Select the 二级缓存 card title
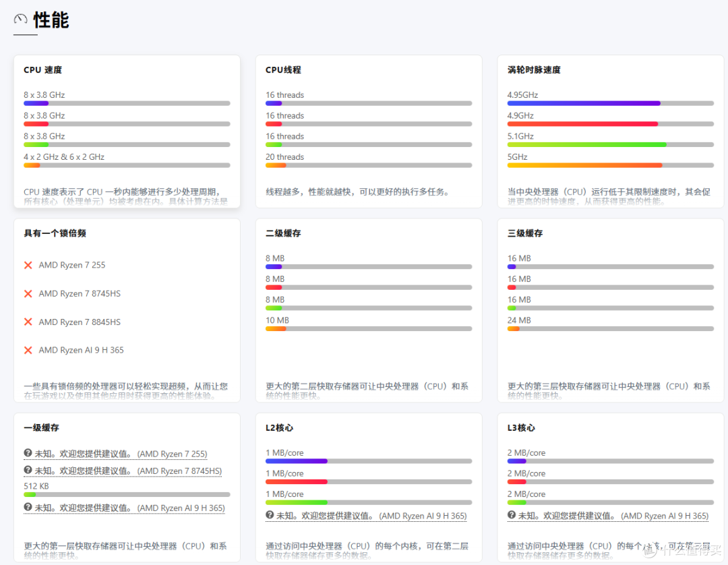The image size is (728, 565). (283, 233)
